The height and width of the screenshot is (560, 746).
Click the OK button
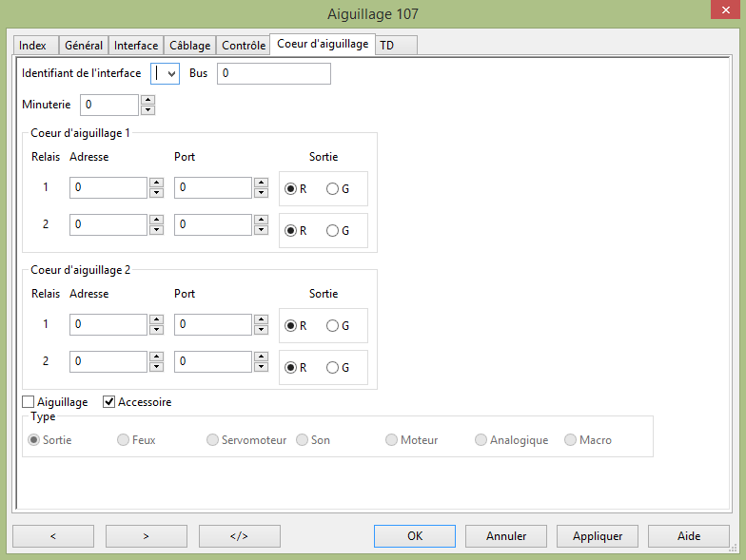(x=415, y=535)
